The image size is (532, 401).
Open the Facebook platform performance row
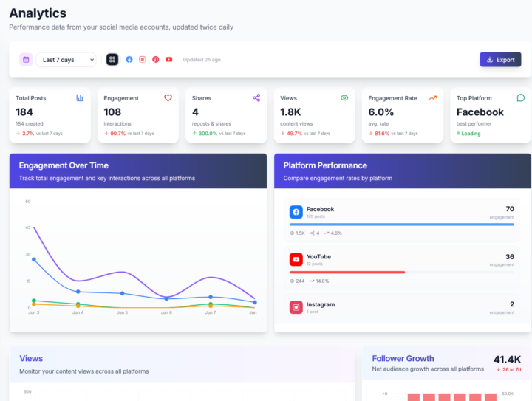tap(402, 220)
